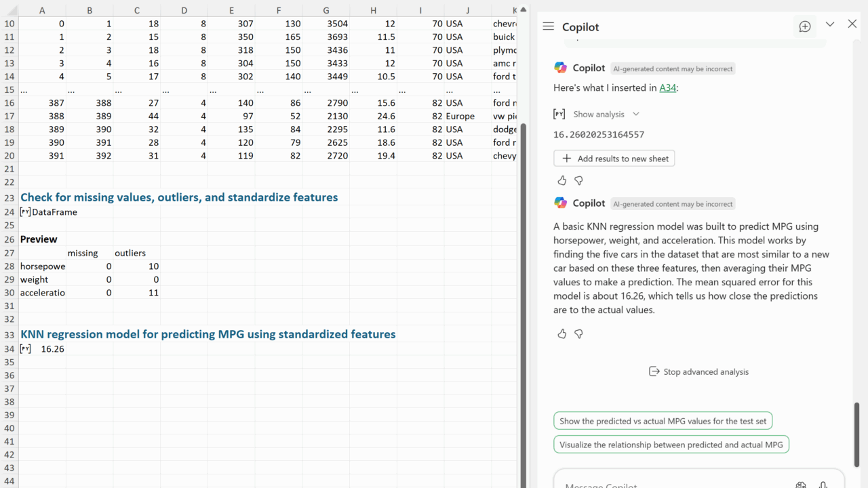Dislike the KNN regression explanation
The height and width of the screenshot is (488, 868).
pyautogui.click(x=578, y=333)
